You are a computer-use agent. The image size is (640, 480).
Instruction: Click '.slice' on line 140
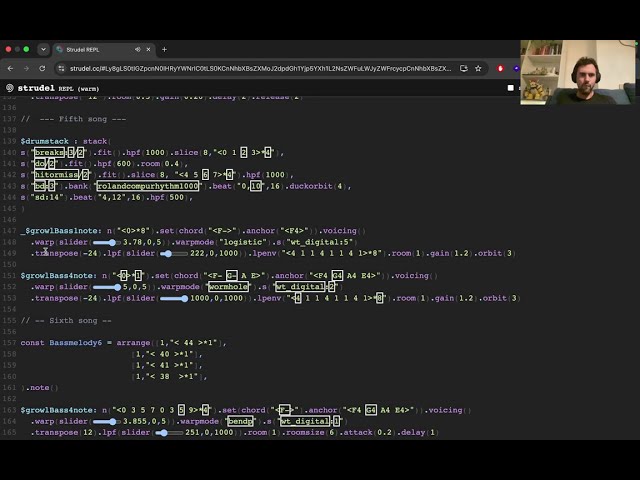pyautogui.click(x=186, y=153)
